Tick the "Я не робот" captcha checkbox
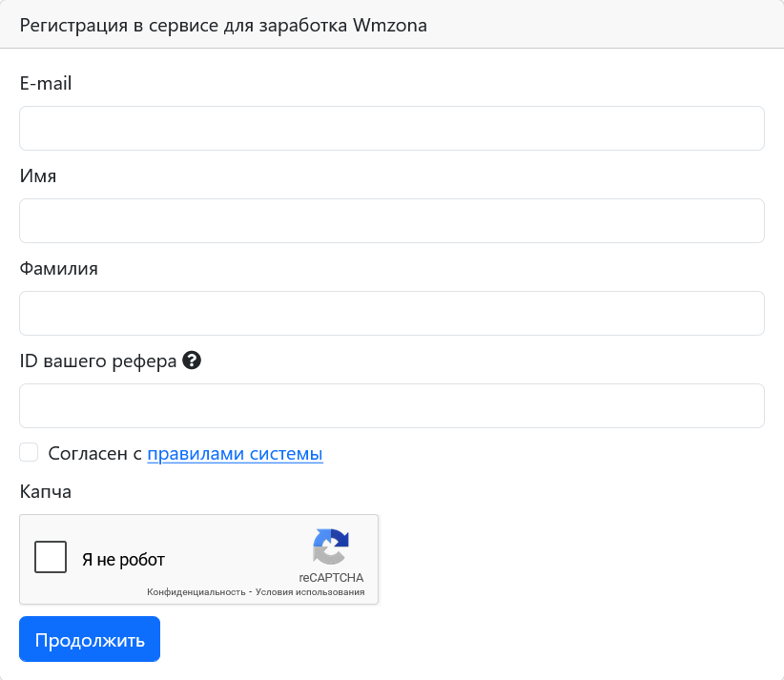Image resolution: width=784 pixels, height=680 pixels. [51, 557]
